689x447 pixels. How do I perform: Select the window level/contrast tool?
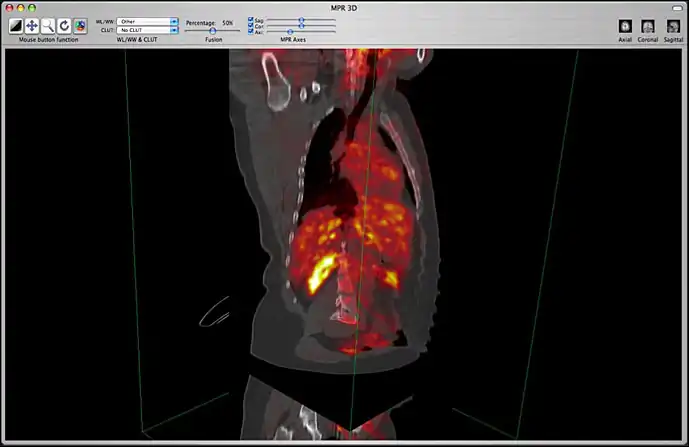coord(16,25)
